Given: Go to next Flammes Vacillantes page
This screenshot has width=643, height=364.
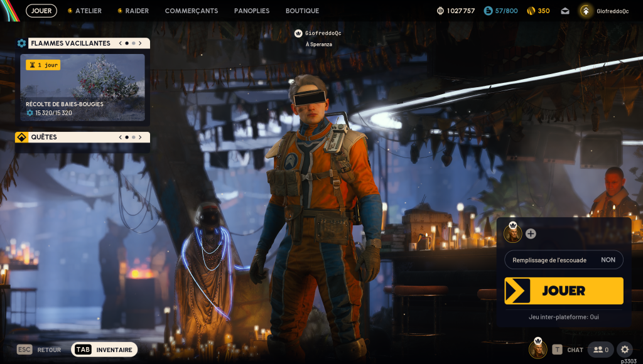Looking at the screenshot, I should point(140,43).
